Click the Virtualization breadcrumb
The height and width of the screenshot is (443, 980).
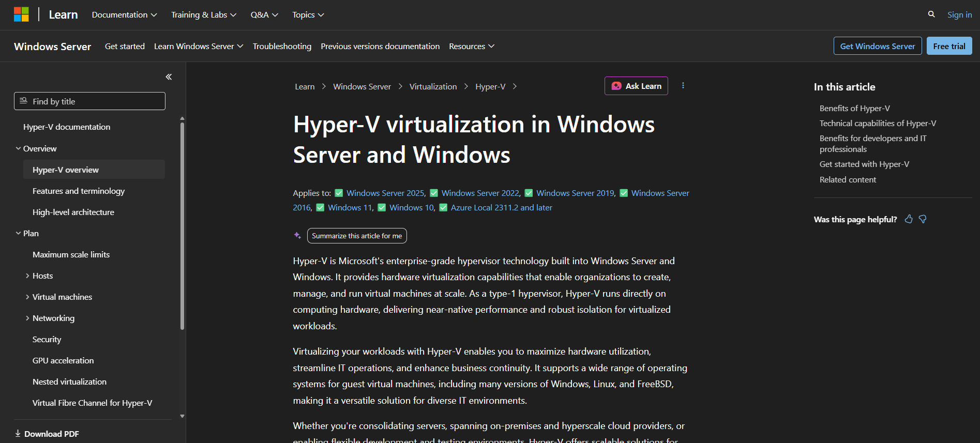(433, 86)
